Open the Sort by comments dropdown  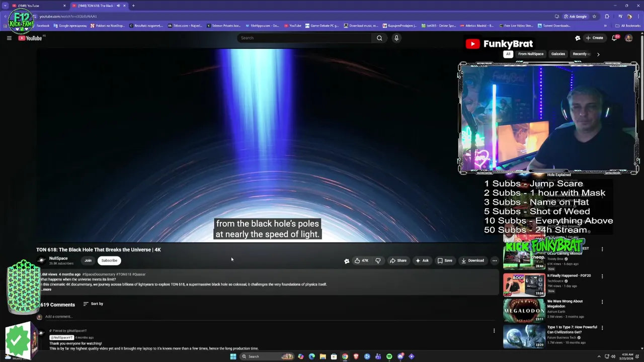(93, 304)
